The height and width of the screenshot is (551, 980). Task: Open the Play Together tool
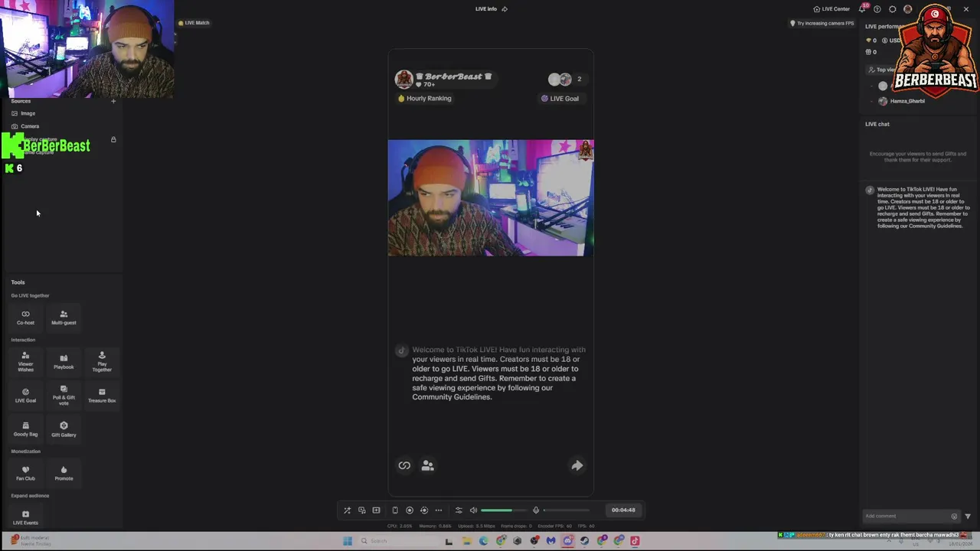pos(102,362)
